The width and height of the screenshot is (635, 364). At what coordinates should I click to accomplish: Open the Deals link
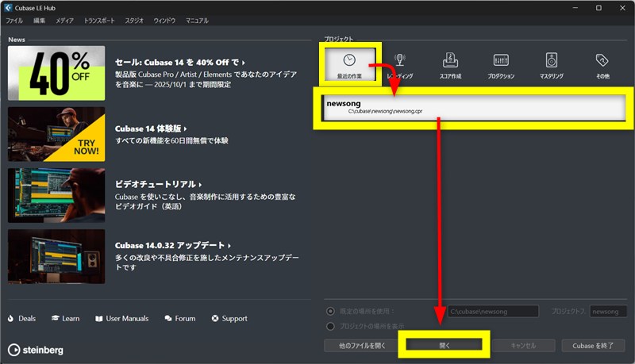click(x=27, y=319)
